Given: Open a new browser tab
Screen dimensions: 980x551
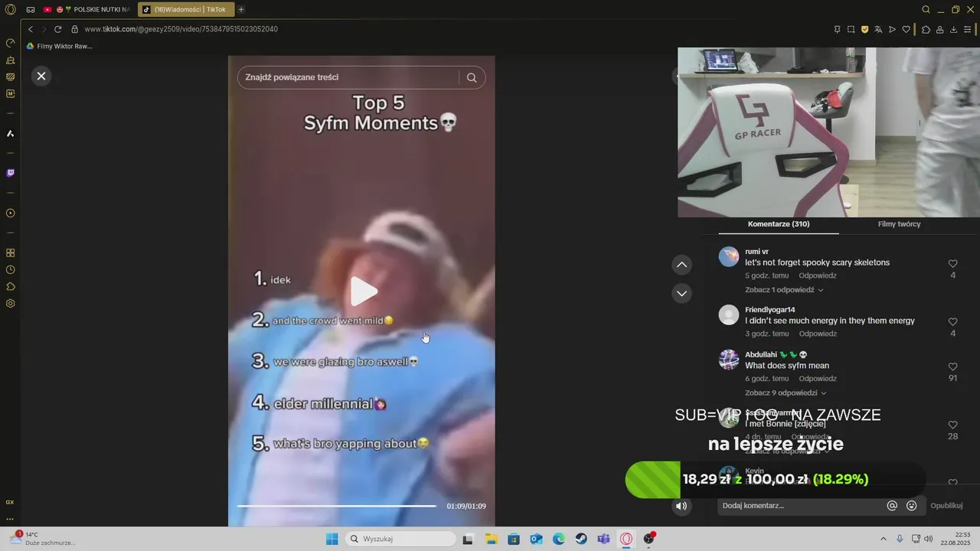Looking at the screenshot, I should pos(241,9).
